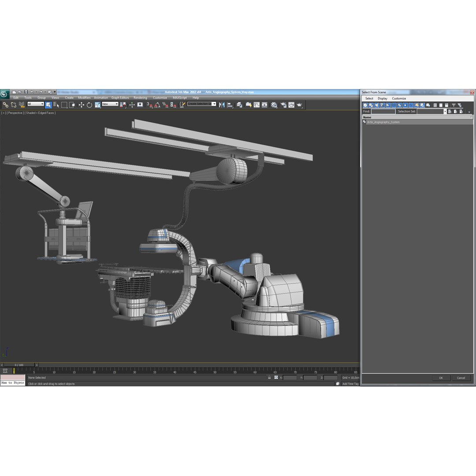
Task: Choose the Rectangular Selection Region tool
Action: click(x=64, y=105)
